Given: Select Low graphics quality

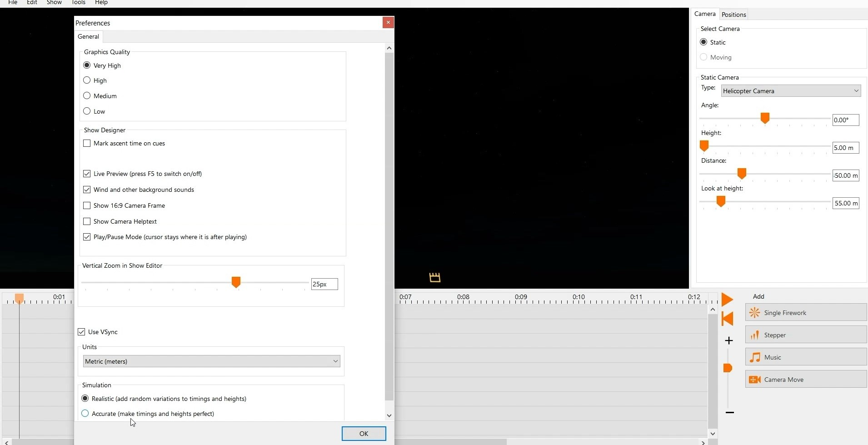Looking at the screenshot, I should click(87, 111).
